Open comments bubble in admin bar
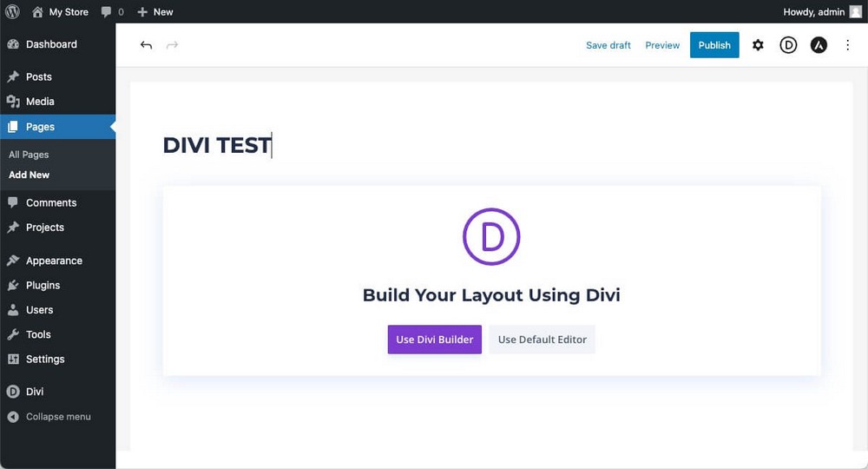This screenshot has height=469, width=868. [x=112, y=11]
